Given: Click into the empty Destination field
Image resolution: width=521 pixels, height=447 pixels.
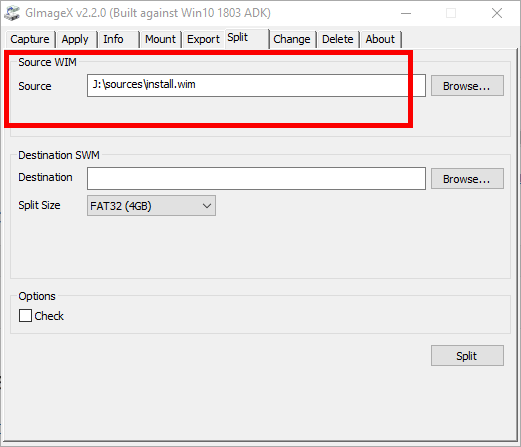Looking at the screenshot, I should pos(256,179).
